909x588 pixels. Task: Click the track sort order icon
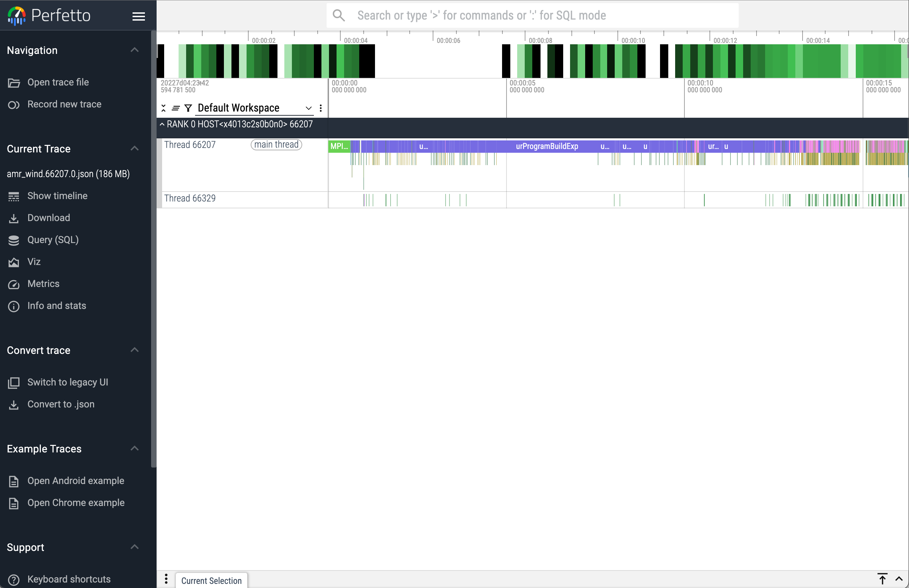(176, 108)
